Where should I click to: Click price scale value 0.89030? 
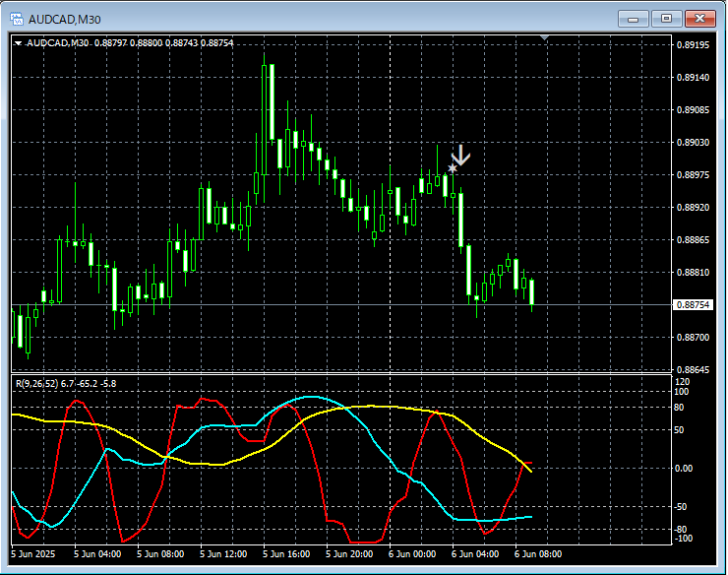click(694, 142)
